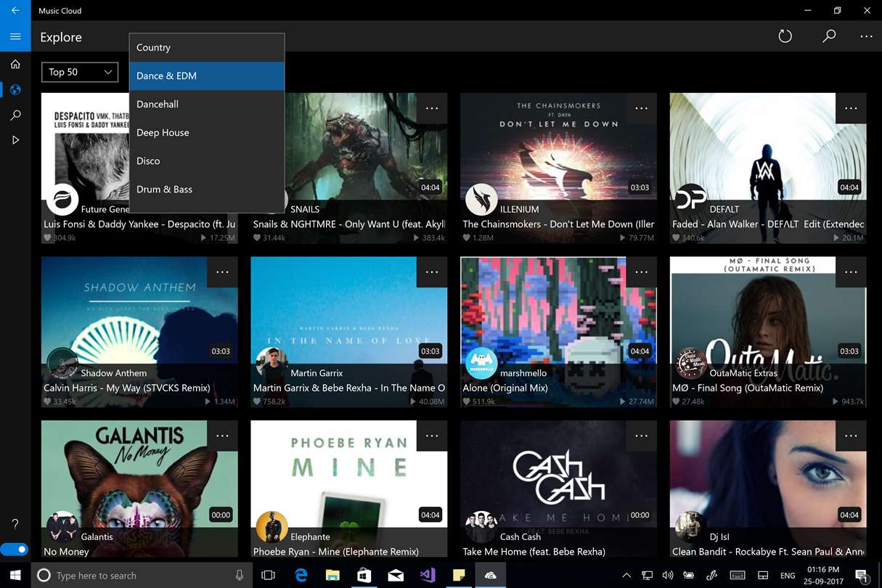Open the OutaMatic Extras avatar
Image resolution: width=882 pixels, height=588 pixels.
tap(691, 364)
